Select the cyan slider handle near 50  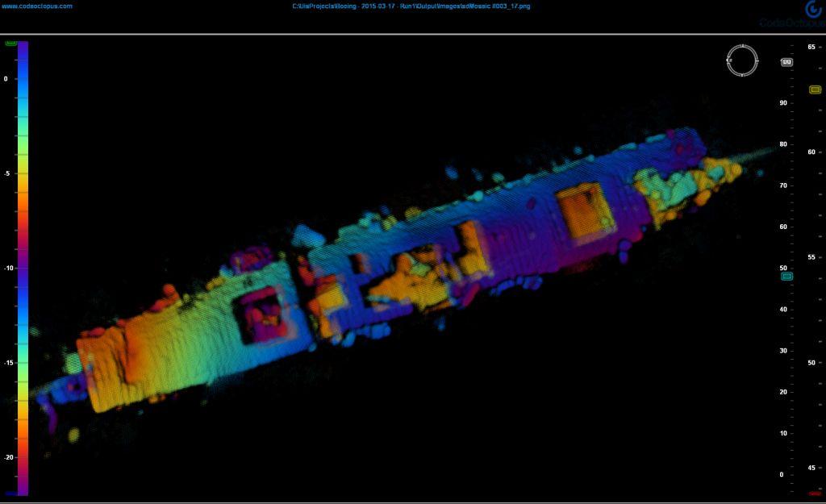tap(786, 277)
